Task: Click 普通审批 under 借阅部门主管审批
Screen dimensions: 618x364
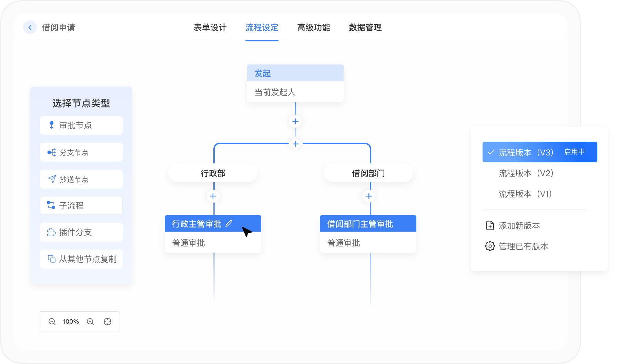Action: [344, 243]
